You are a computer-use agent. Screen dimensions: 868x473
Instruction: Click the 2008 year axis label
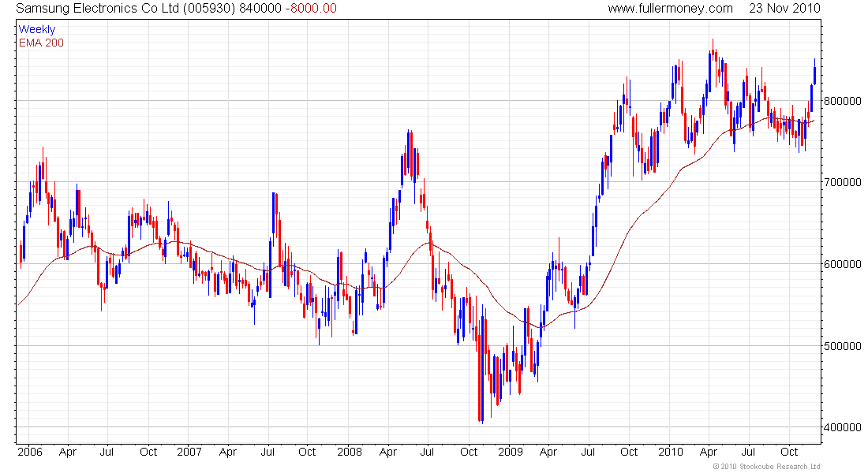[350, 452]
